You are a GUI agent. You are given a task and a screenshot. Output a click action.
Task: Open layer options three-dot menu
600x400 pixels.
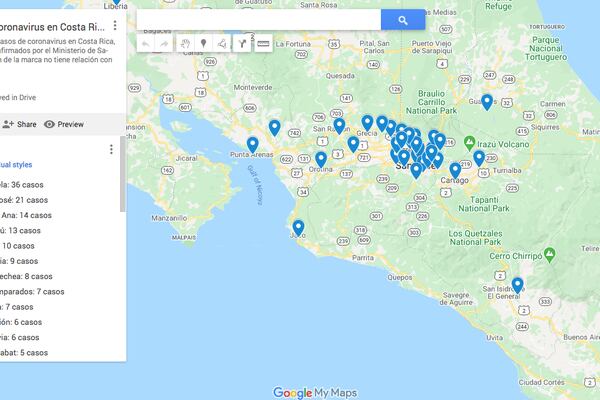tap(111, 149)
